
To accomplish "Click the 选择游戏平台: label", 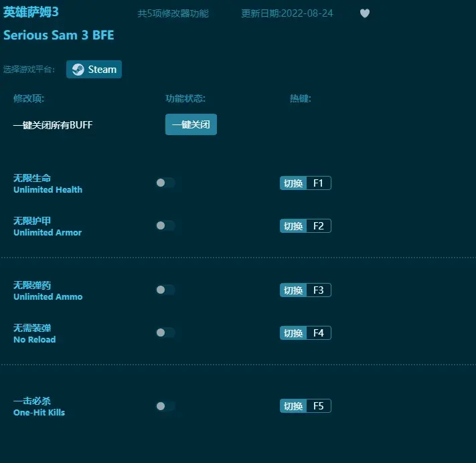I will pos(29,70).
